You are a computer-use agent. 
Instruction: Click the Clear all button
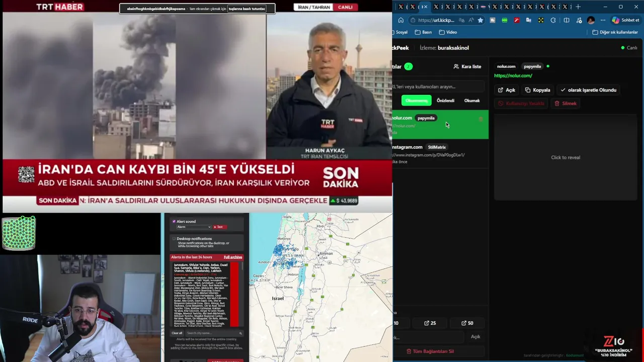[177, 333]
